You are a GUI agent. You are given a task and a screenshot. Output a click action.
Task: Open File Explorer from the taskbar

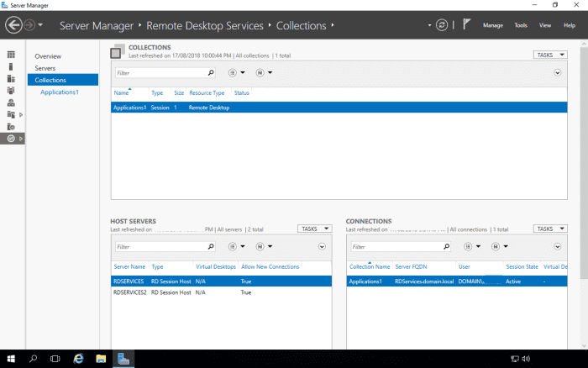point(101,359)
